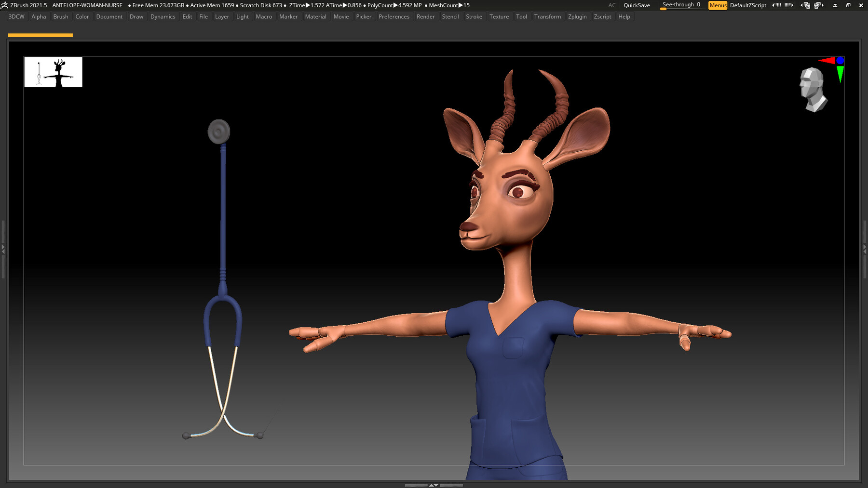
Task: Open the Draw menu
Action: pos(136,16)
